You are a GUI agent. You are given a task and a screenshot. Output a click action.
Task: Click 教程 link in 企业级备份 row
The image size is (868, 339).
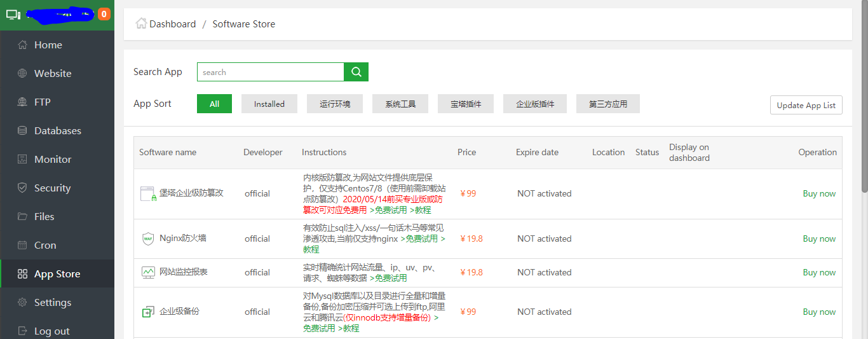click(x=351, y=328)
